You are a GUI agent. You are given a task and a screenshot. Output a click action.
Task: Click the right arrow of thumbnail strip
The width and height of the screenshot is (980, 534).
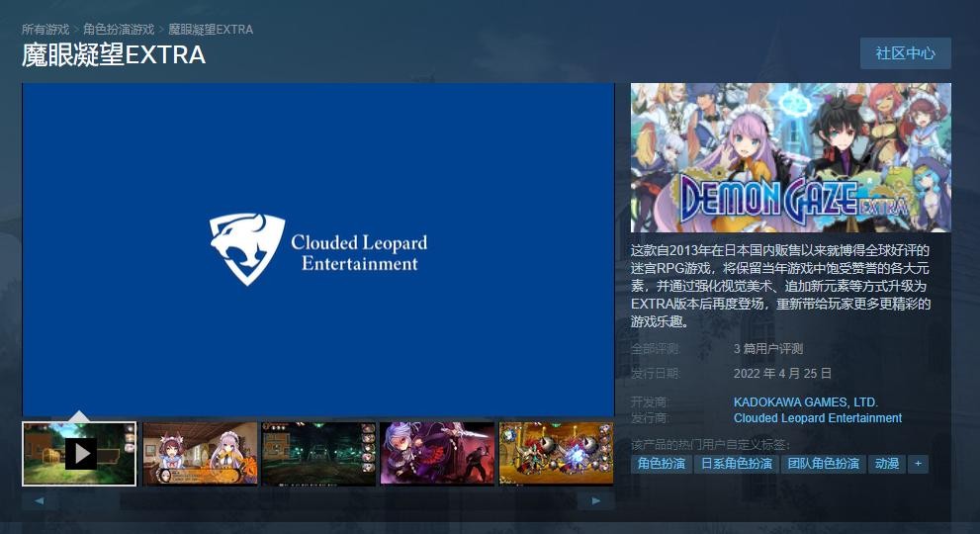pyautogui.click(x=596, y=500)
